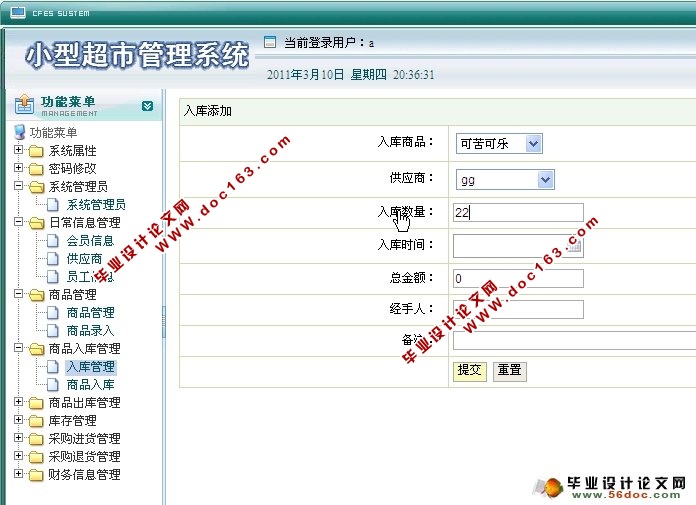This screenshot has height=505, width=696.
Task: Click the folder icon of 商品入库管理
Action: pyautogui.click(x=36, y=349)
